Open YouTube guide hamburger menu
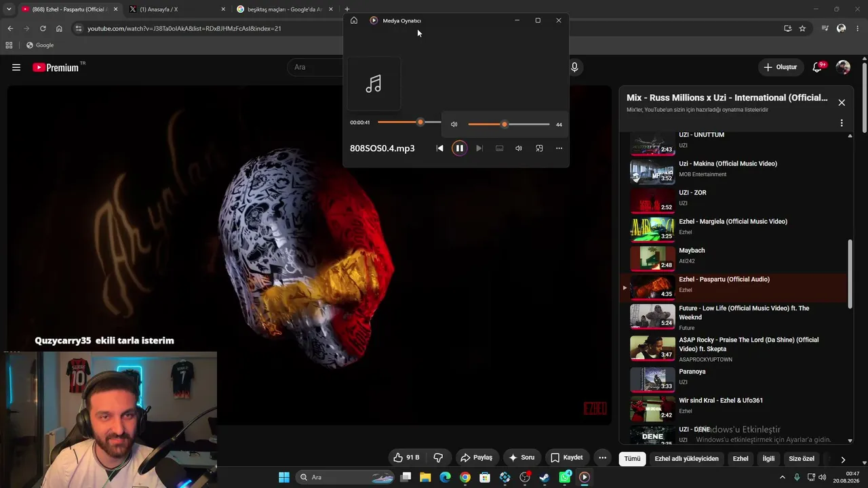868x488 pixels. [x=16, y=67]
